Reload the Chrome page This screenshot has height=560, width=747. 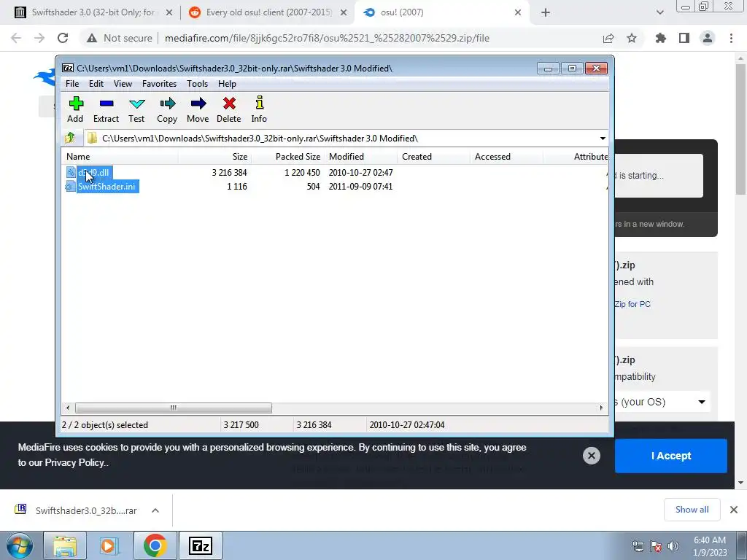(63, 38)
